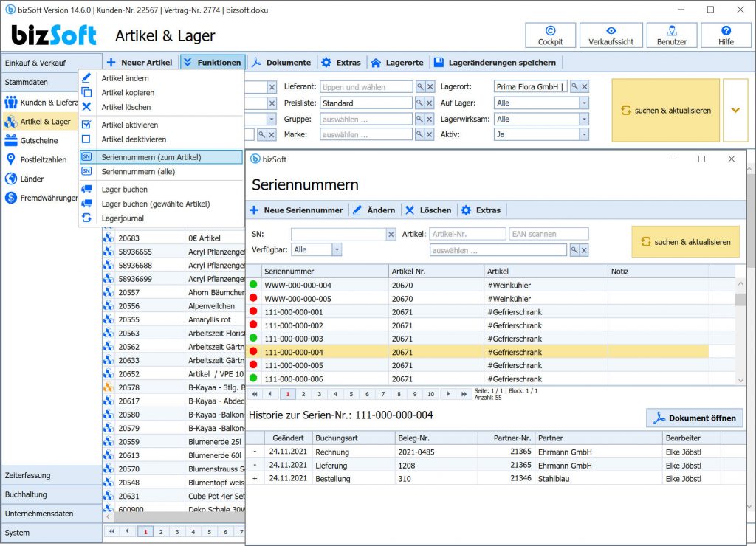This screenshot has height=546, width=756.
Task: Click the Neuer Artikel plus icon
Action: (111, 63)
